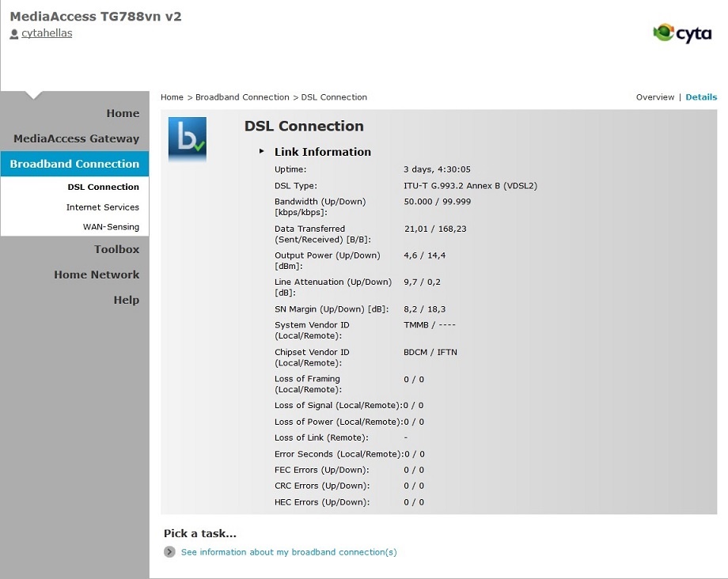Click the Line Attenuation (Up/Down) label
This screenshot has height=579, width=728.
click(333, 287)
